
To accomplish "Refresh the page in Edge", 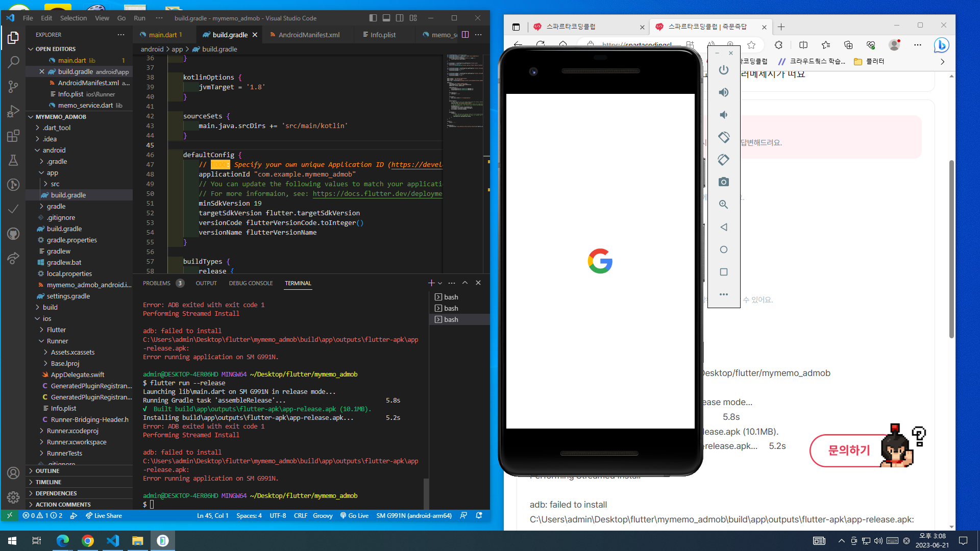I will tap(541, 44).
